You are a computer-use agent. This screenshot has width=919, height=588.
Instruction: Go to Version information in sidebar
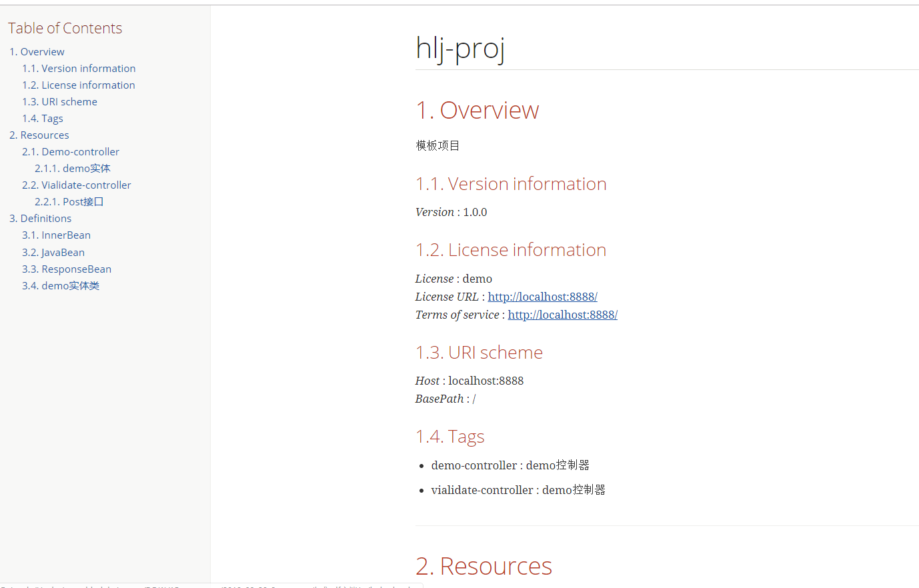(79, 69)
